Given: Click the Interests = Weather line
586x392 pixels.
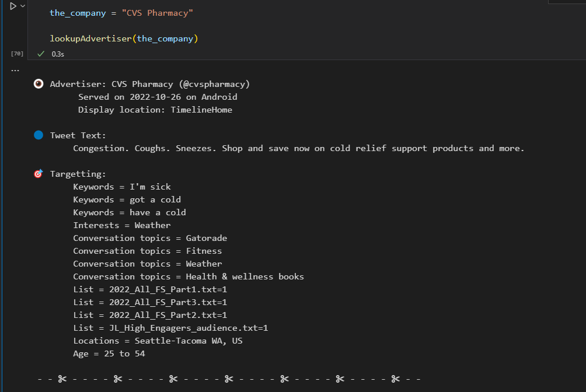Looking at the screenshot, I should coord(122,225).
